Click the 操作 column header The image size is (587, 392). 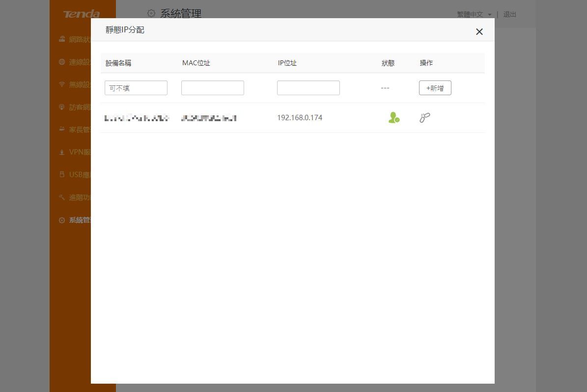[426, 63]
